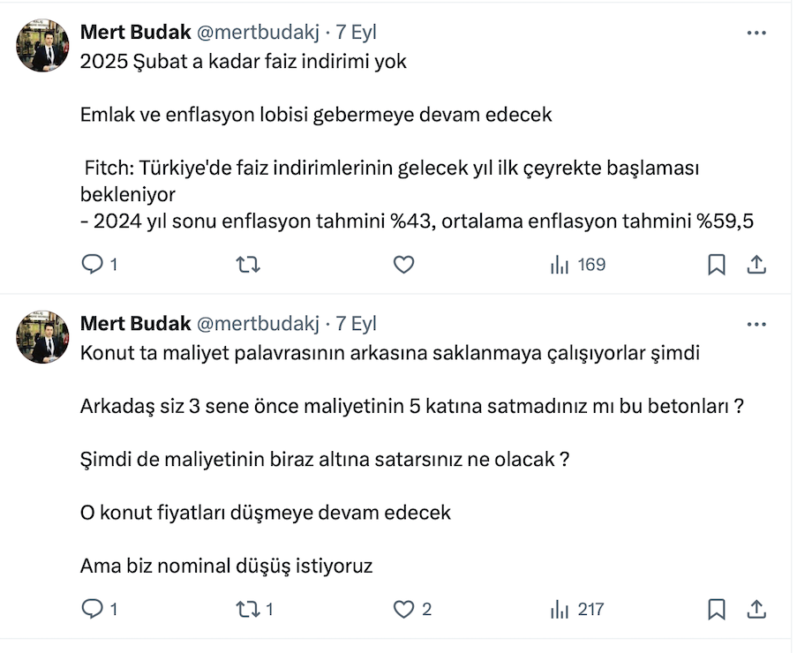This screenshot has width=812, height=653.
Task: Click @mertbudakj handle in second tweet
Action: click(x=257, y=324)
